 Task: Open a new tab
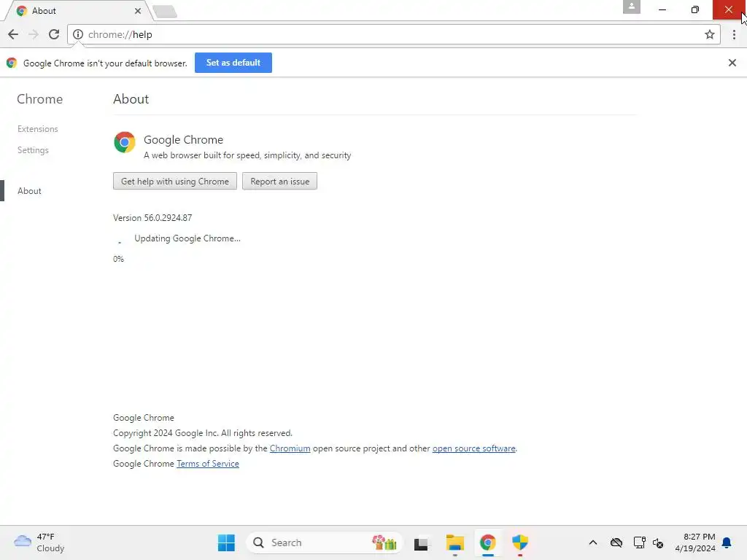(166, 11)
